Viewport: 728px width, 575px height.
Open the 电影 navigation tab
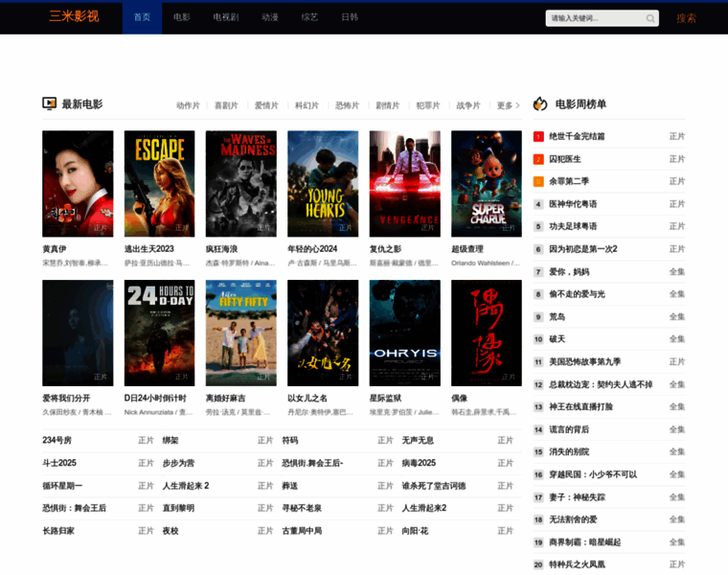pos(182,17)
